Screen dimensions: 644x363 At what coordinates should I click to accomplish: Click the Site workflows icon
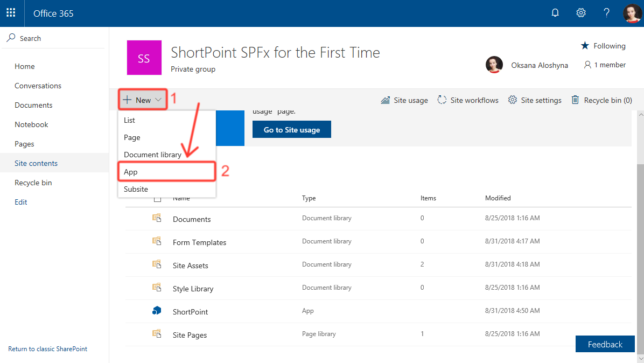pos(442,100)
